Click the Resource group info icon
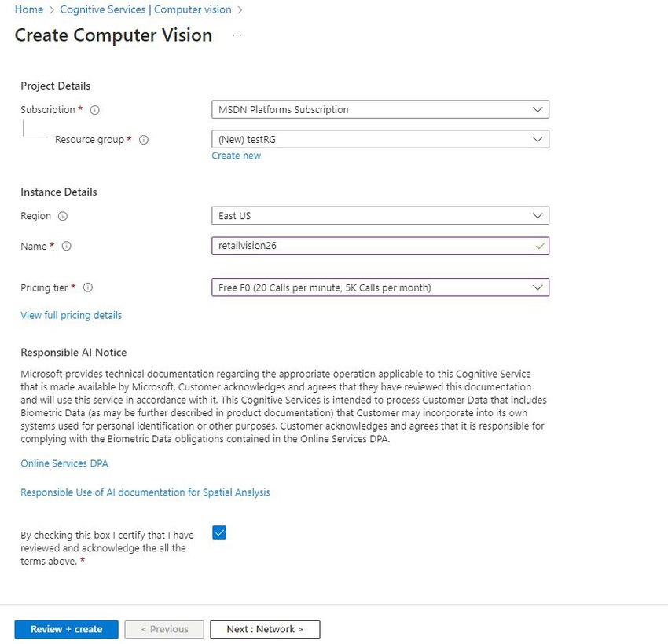This screenshot has height=644, width=668. tap(144, 140)
